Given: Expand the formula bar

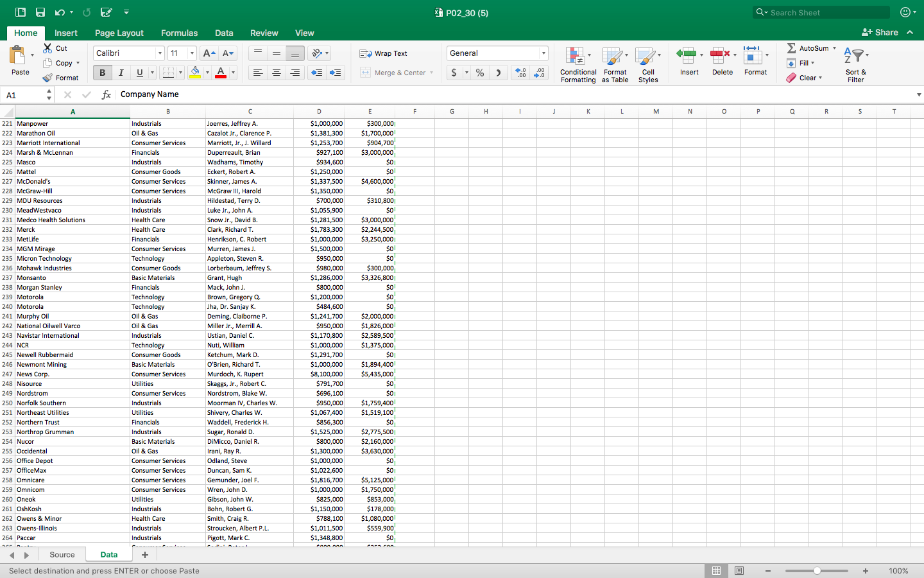Looking at the screenshot, I should pyautogui.click(x=919, y=94).
